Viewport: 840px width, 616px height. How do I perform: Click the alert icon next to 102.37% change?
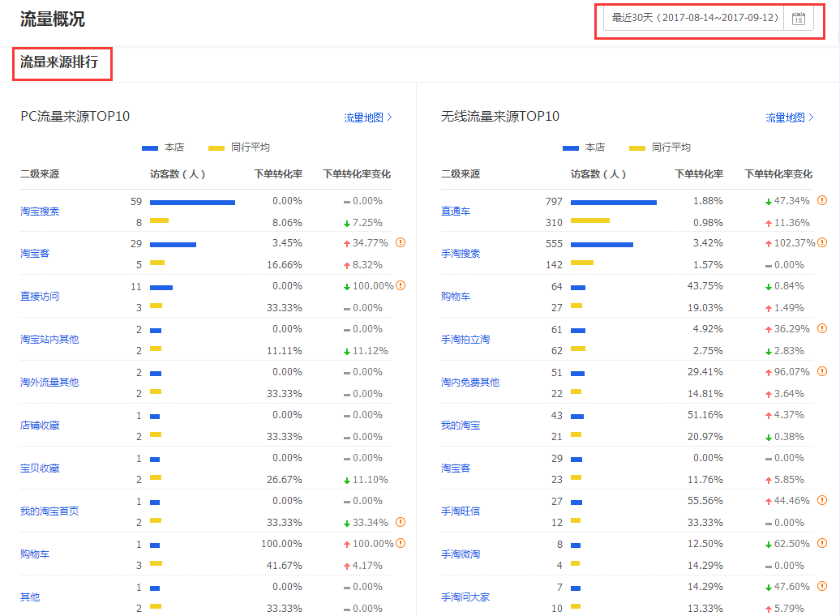pos(822,242)
